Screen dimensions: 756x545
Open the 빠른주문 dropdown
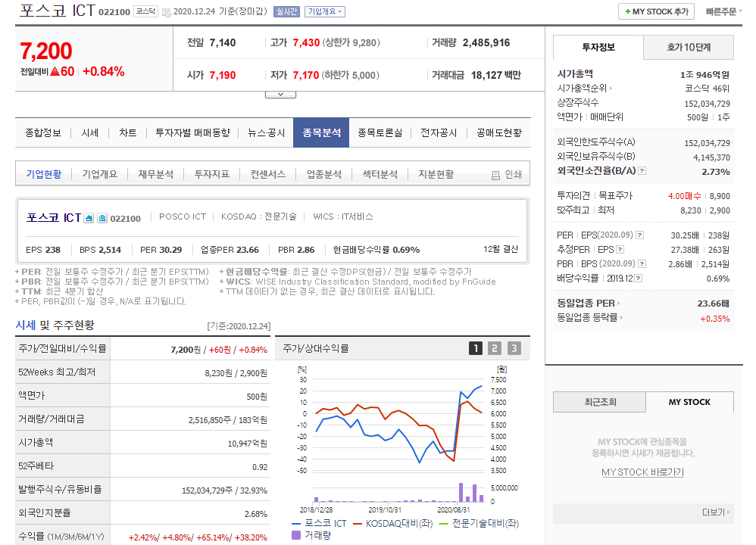click(723, 11)
